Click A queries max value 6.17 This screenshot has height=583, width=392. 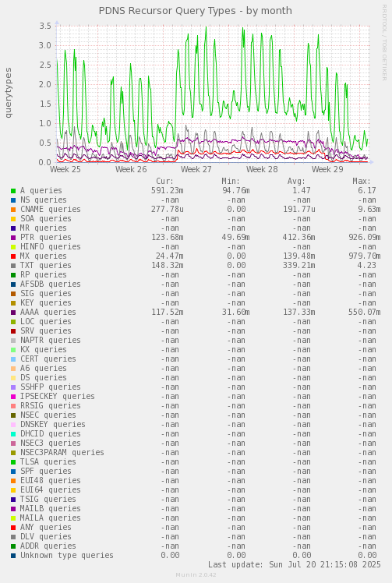(x=367, y=191)
